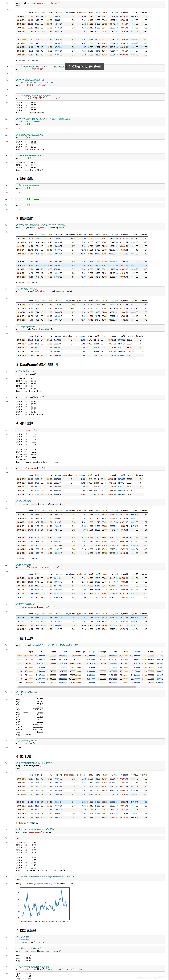Select cell In [28] data[data["p_change"] > 2].head()
169x980 pixels.
[x=90, y=468]
